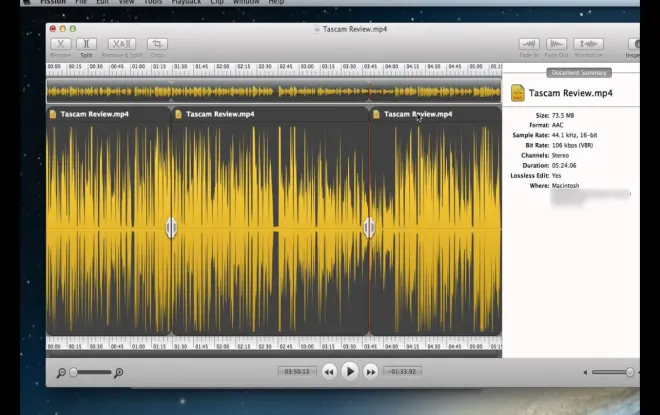
Task: Start playback with the Play button
Action: click(350, 372)
